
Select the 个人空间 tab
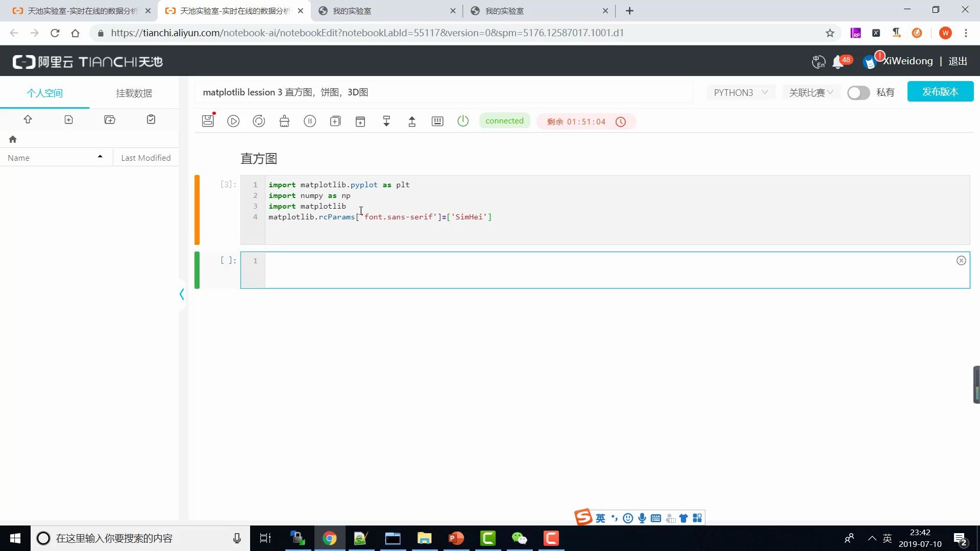click(x=44, y=93)
